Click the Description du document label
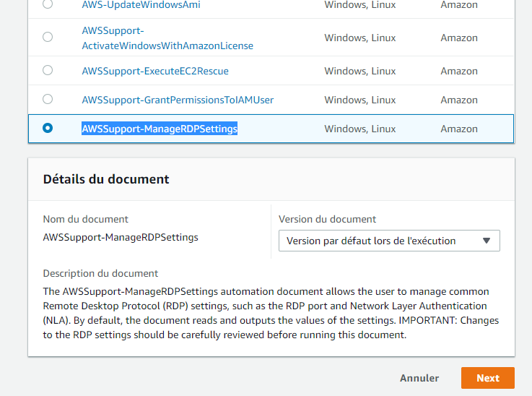Viewport: 532px width, 396px height. tap(100, 273)
